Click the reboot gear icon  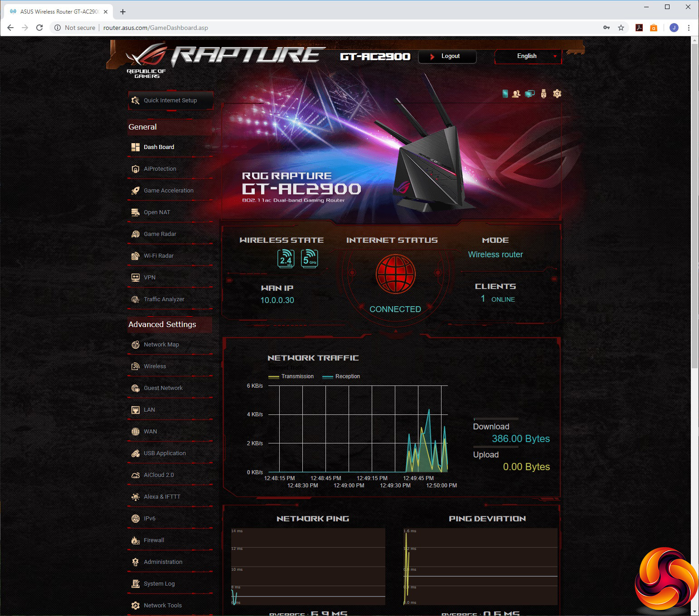[x=557, y=94]
